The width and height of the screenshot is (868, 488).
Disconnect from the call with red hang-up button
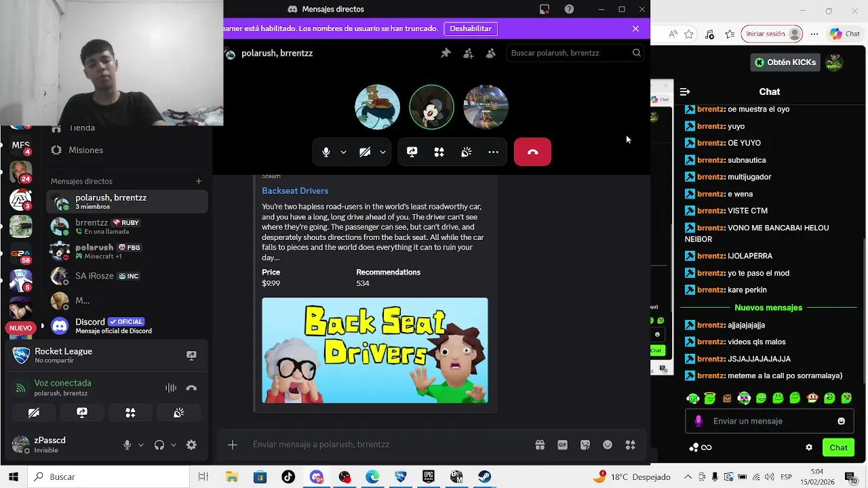point(532,152)
